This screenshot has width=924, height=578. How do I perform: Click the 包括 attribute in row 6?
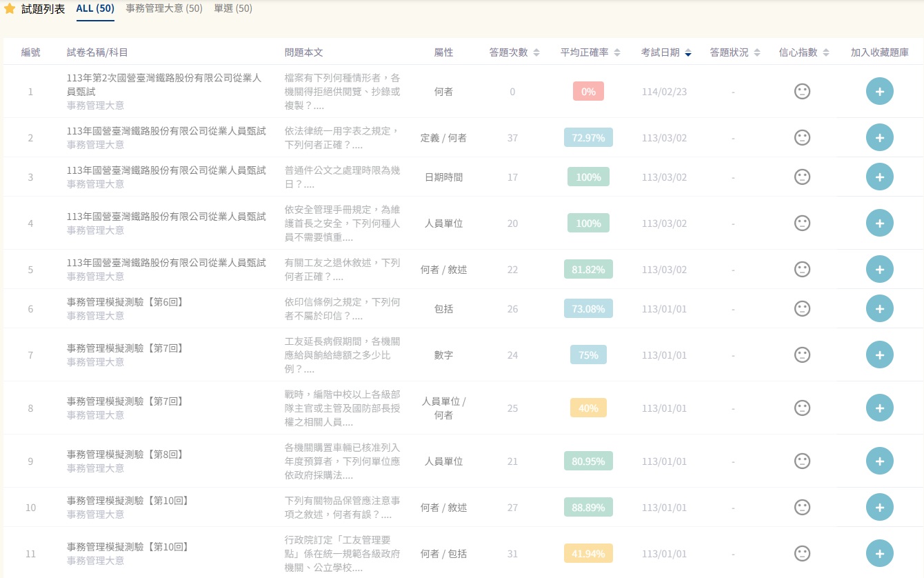point(443,309)
